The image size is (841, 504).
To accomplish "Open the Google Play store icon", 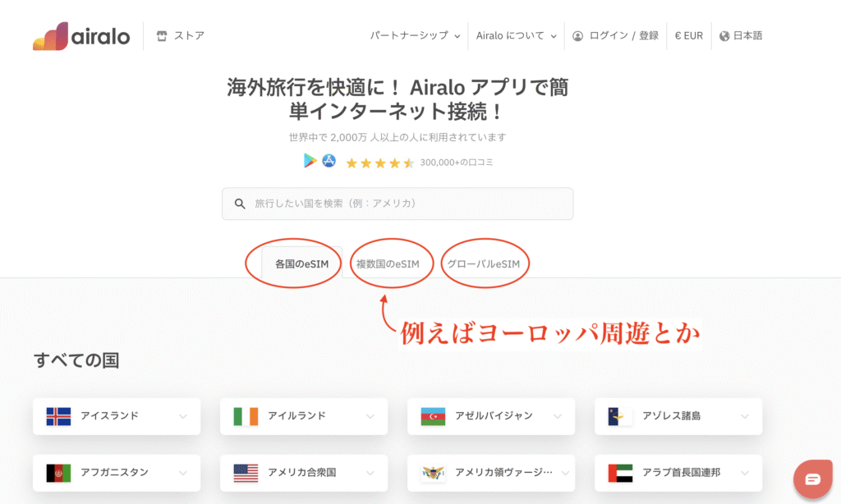I will tap(310, 160).
